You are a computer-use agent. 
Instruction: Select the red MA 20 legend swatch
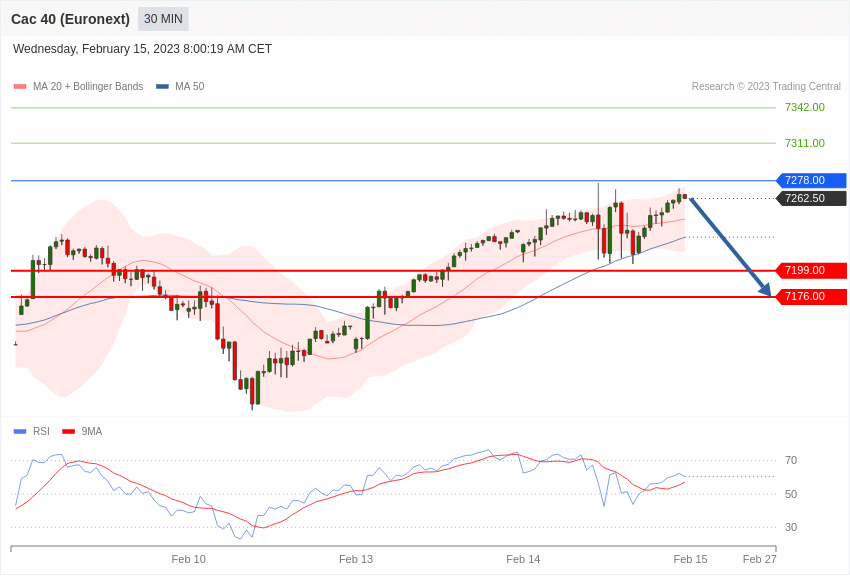click(20, 87)
